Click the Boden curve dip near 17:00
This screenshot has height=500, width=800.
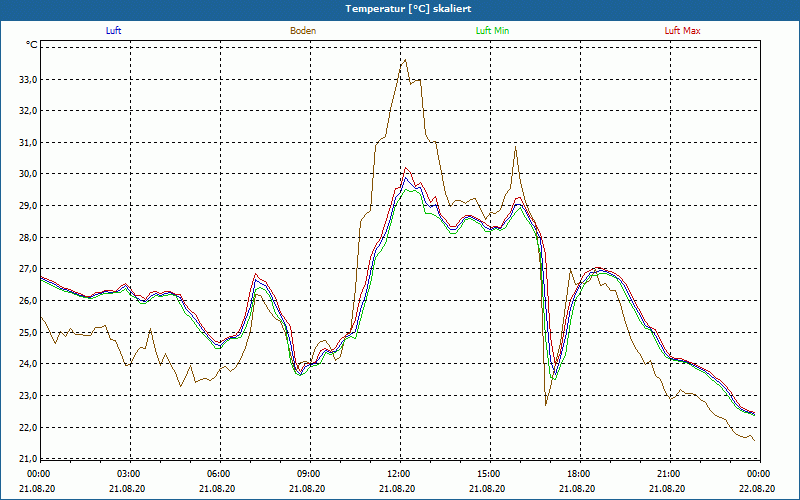(545, 405)
